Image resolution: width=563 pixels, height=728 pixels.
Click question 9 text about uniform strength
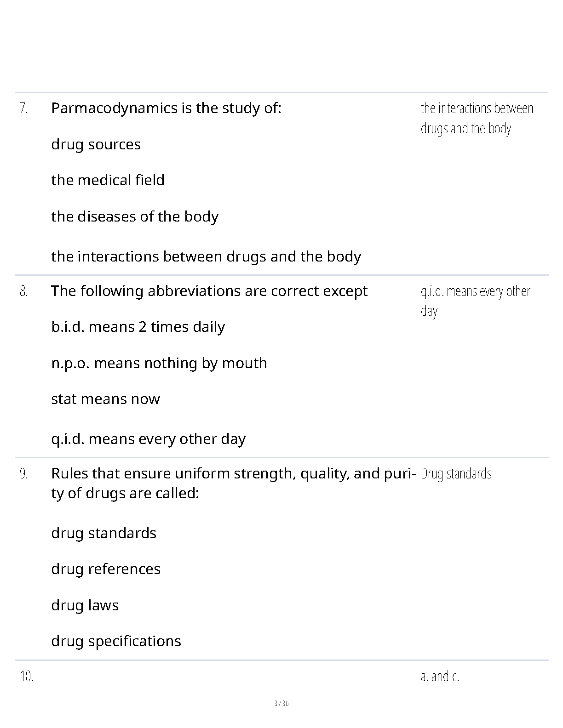tap(234, 483)
